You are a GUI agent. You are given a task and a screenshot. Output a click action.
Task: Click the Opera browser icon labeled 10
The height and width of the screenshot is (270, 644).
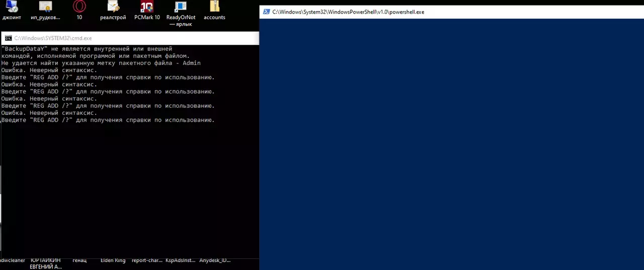(79, 7)
